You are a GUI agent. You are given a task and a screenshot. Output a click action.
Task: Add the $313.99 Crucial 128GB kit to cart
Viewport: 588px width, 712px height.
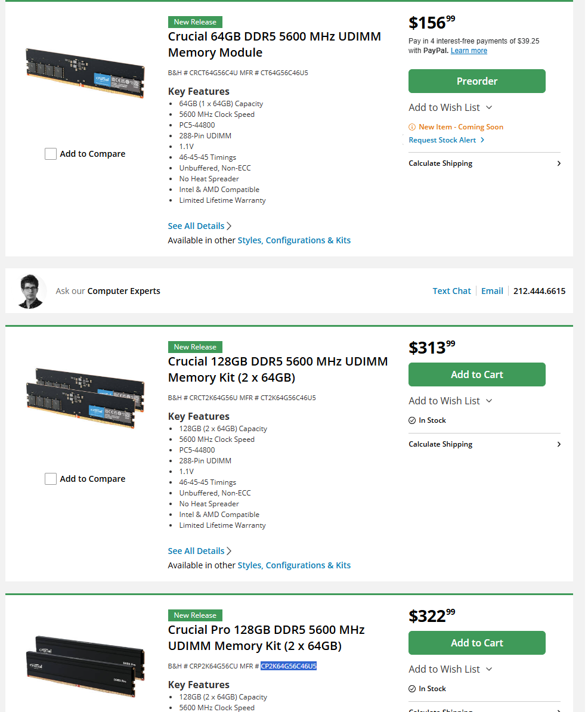click(476, 374)
